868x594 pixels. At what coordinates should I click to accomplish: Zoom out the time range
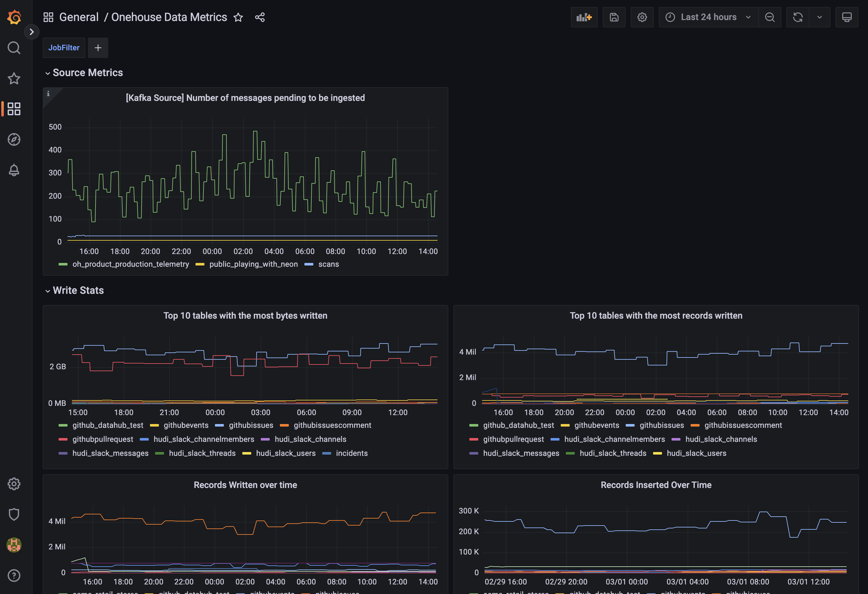click(770, 17)
